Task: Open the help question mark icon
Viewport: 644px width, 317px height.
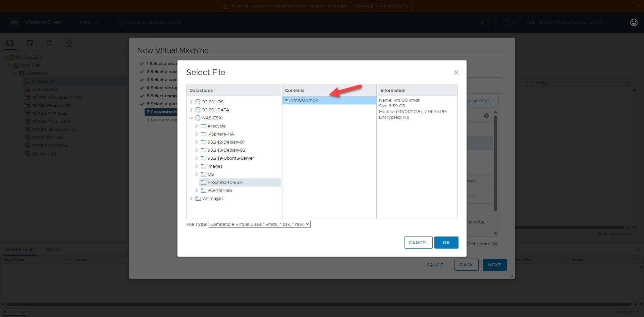Action: point(506,22)
